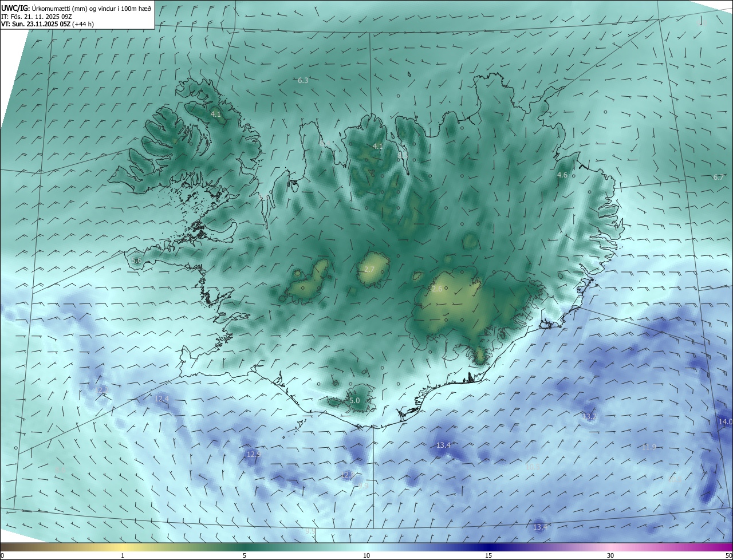Click the 5.0 value on Mýrdalsjökull glacier
Viewport: 733px width, 560px height.
click(x=354, y=400)
